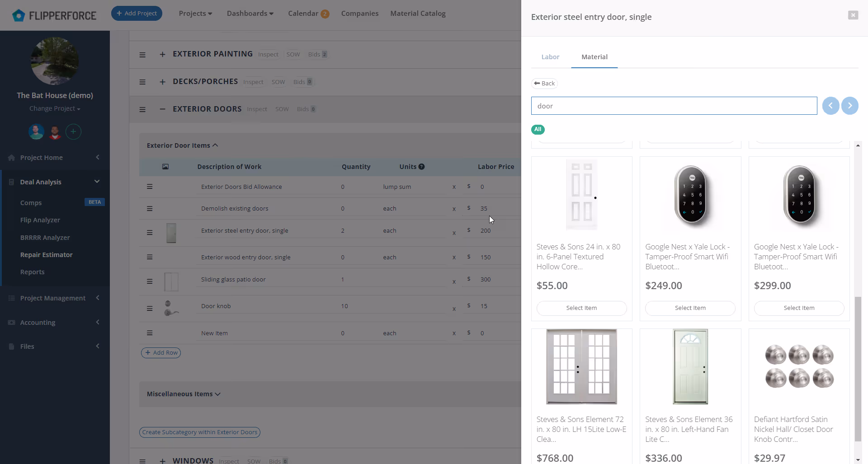Click the Back button in material panel
Viewport: 868px width, 464px height.
coord(544,84)
